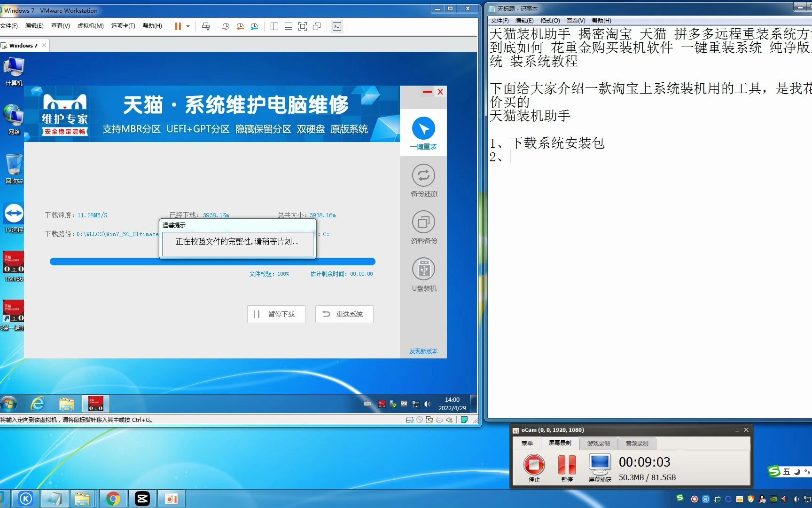This screenshot has width=812, height=508.
Task: Open the TV远程 TeamViewer desktop icon
Action: tap(14, 218)
